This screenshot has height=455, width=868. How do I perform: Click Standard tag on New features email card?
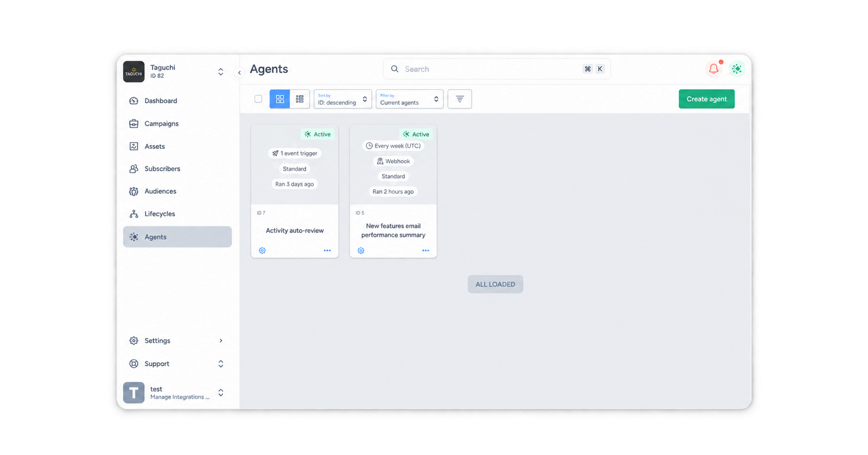click(x=393, y=176)
